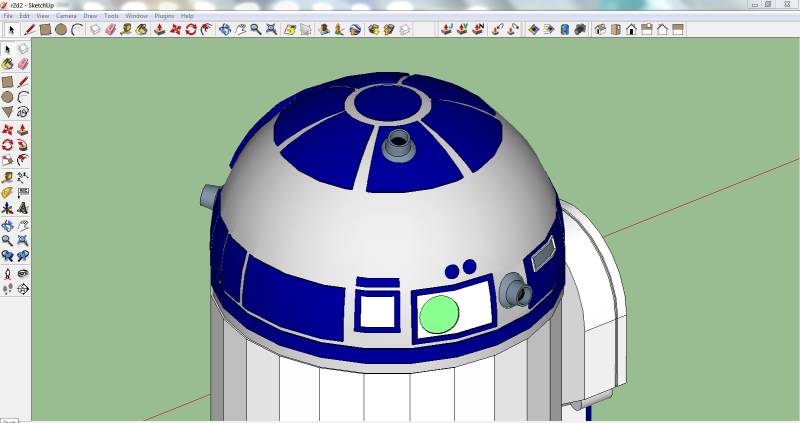Screen dimensions: 800x423
Task: Click the green circle on the model
Action: coord(439,314)
